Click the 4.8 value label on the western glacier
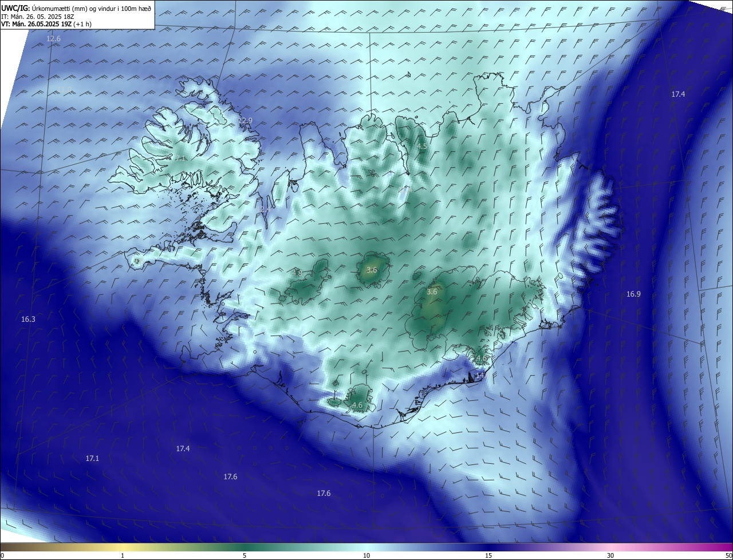Image resolution: width=733 pixels, height=560 pixels. [x=297, y=273]
